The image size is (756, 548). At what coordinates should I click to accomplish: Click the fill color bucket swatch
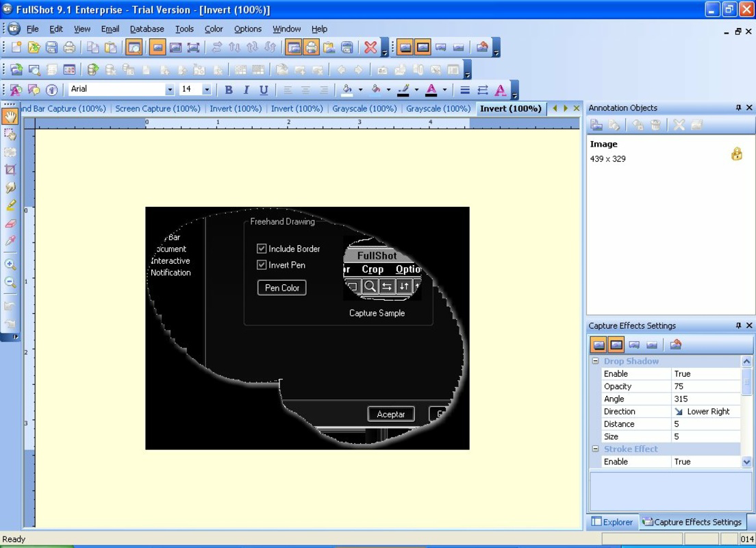347,89
